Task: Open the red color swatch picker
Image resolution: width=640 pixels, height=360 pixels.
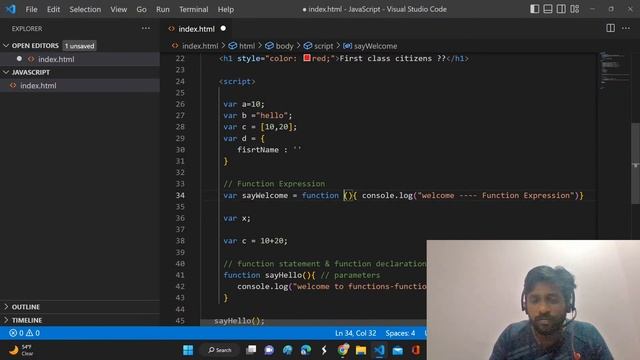Action: [307, 58]
